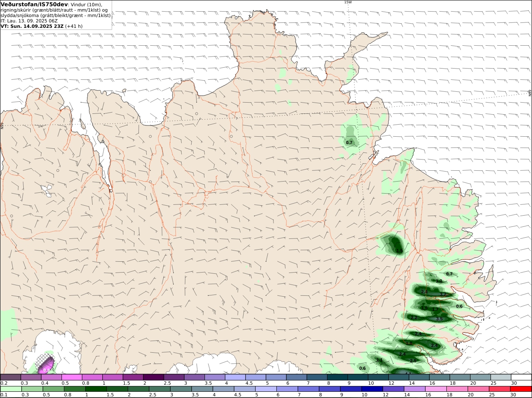Pick the purple 12–14 rain legend swatch

coord(393,389)
